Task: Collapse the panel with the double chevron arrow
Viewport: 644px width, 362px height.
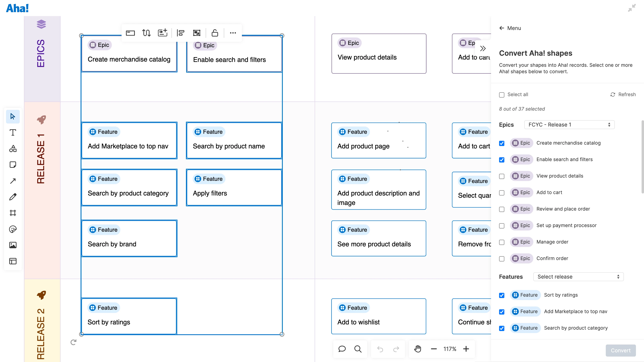Action: click(x=483, y=48)
